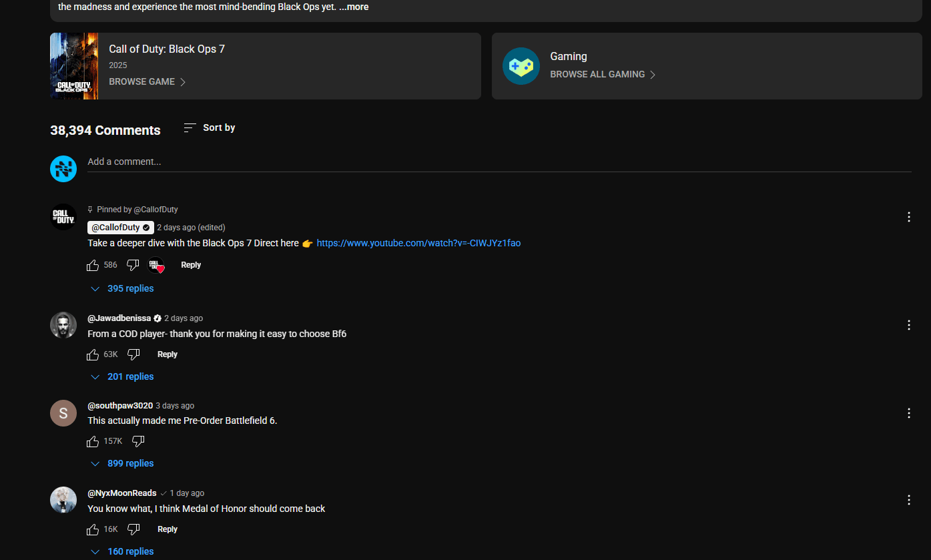The width and height of the screenshot is (931, 560).
Task: Like the pinned @CallofDuty comment
Action: (93, 265)
